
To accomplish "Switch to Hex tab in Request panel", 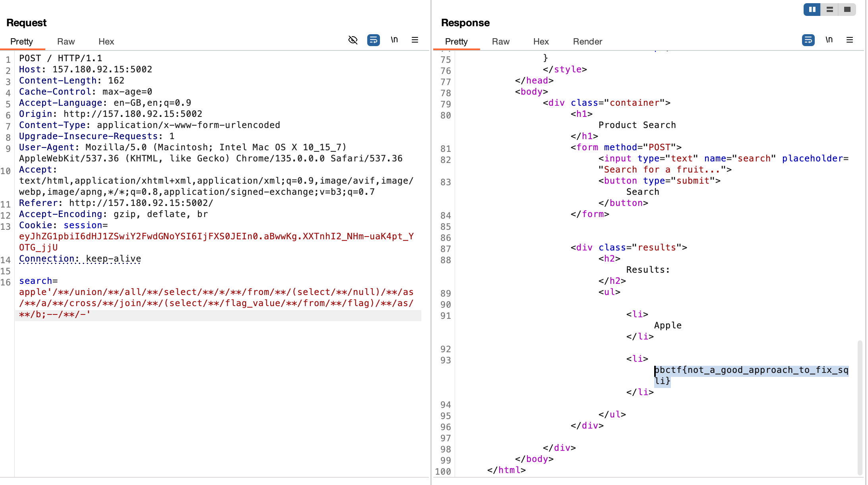I will [x=106, y=41].
